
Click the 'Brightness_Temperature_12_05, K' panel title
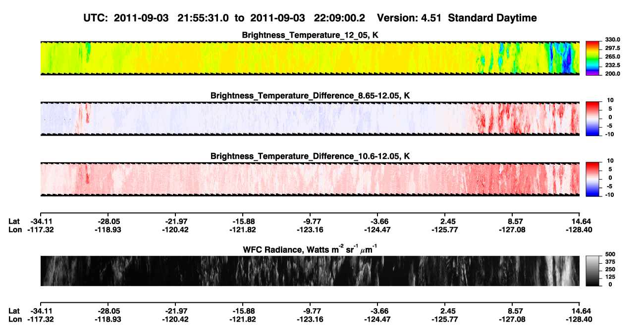click(x=310, y=35)
